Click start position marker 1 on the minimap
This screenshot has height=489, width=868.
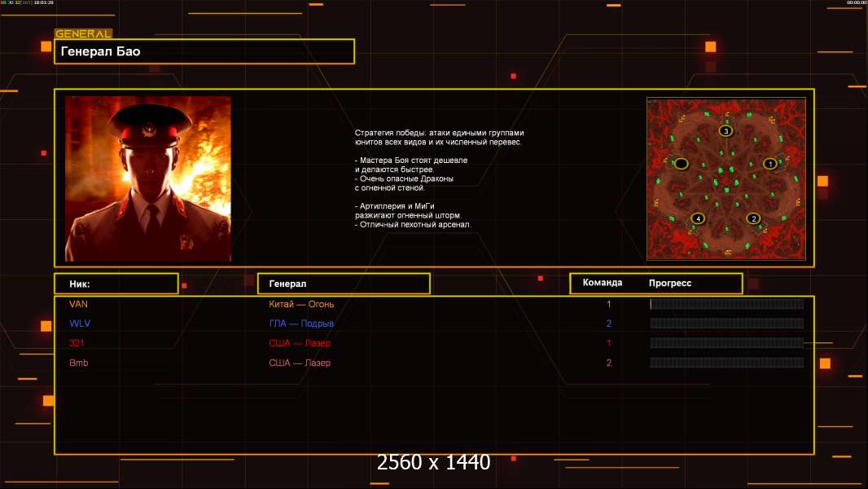(x=770, y=164)
